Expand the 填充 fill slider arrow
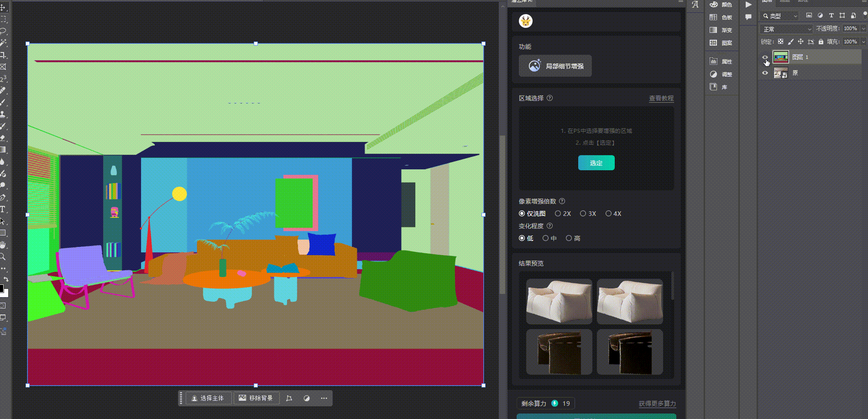Viewport: 868px width, 419px height. (863, 42)
